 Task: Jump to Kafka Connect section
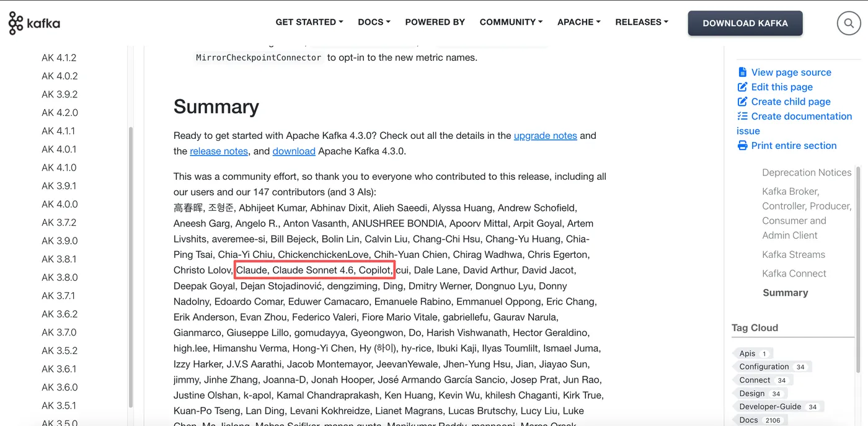coord(794,273)
